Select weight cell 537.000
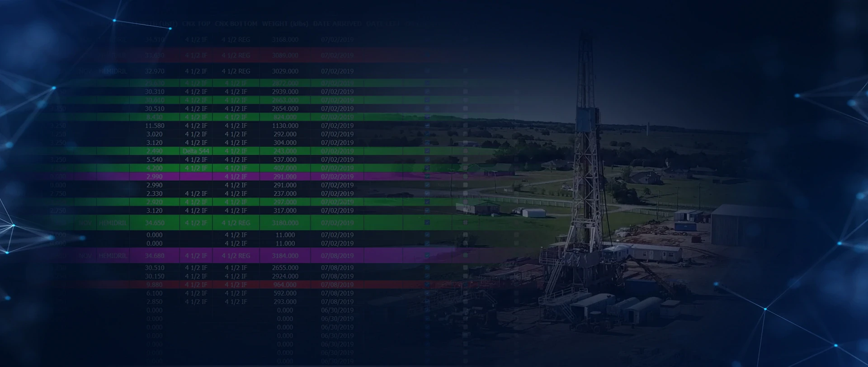Viewport: 868px width, 367px height. pos(285,160)
